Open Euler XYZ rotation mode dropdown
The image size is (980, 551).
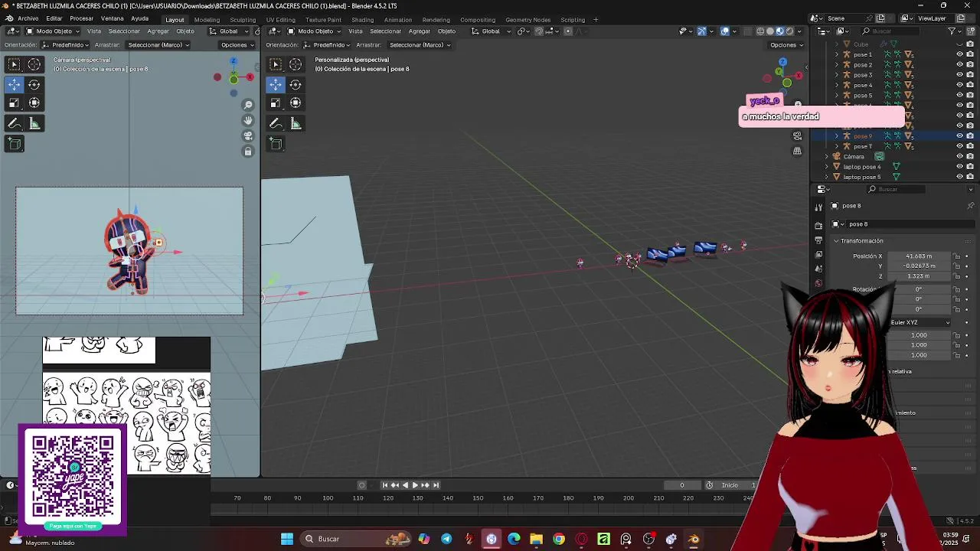(x=920, y=322)
